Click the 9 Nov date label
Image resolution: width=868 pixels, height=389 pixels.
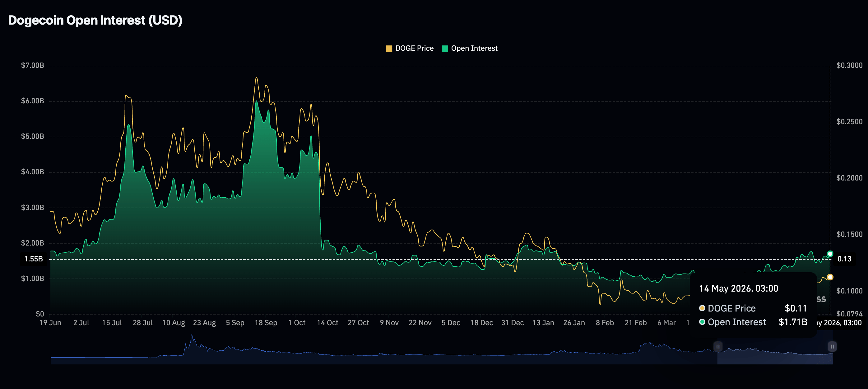pyautogui.click(x=389, y=323)
